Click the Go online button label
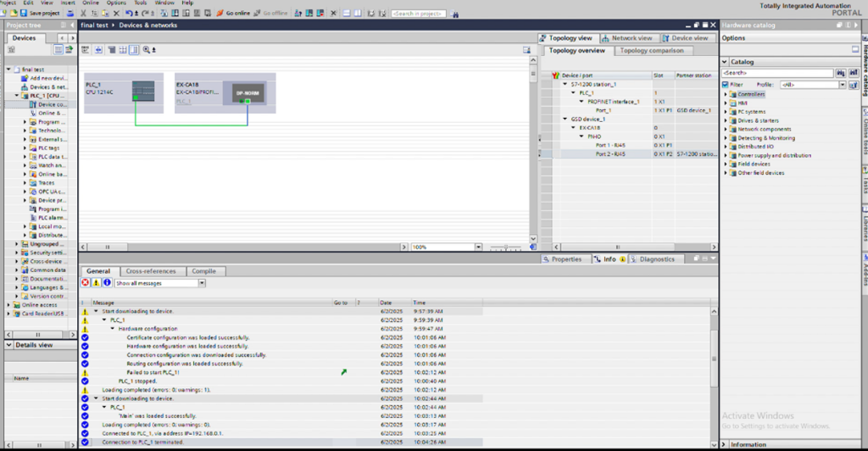The height and width of the screenshot is (451, 868). point(238,14)
